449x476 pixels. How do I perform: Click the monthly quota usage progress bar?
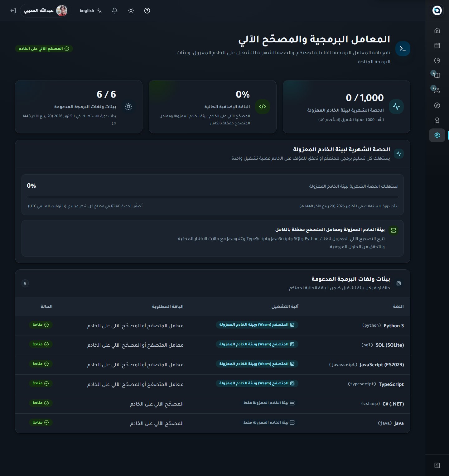[213, 197]
